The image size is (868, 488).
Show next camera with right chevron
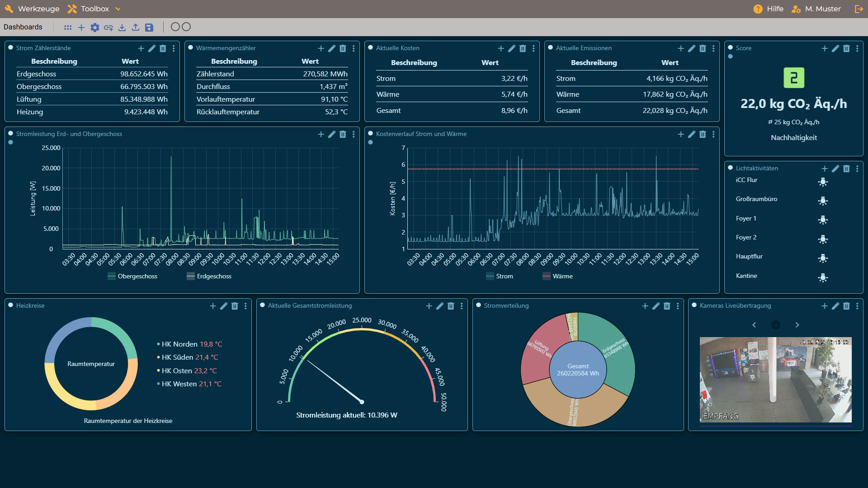click(797, 325)
